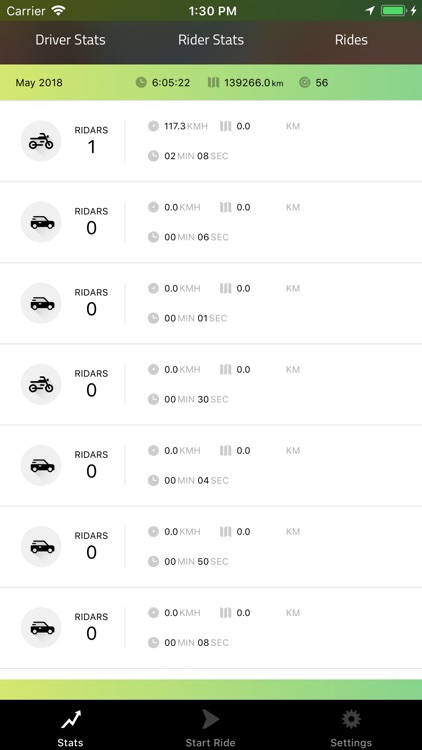The height and width of the screenshot is (750, 422).
Task: Tap the car icon on the 00 MIN 50 SEC ride
Action: [x=41, y=547]
